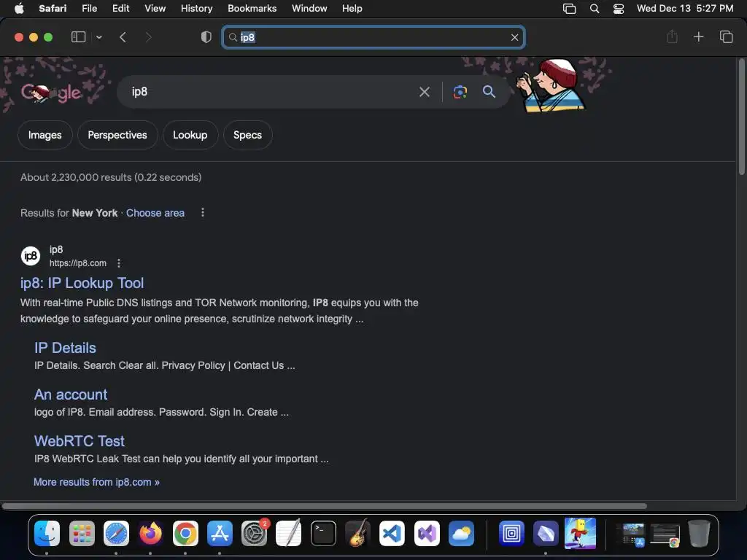Open the File menu
The width and height of the screenshot is (747, 560).
pos(89,8)
